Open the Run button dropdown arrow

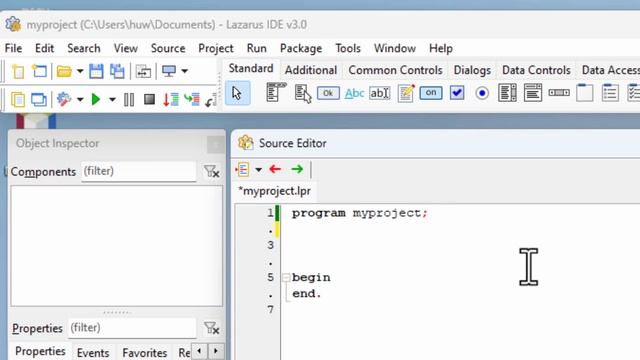(x=112, y=100)
